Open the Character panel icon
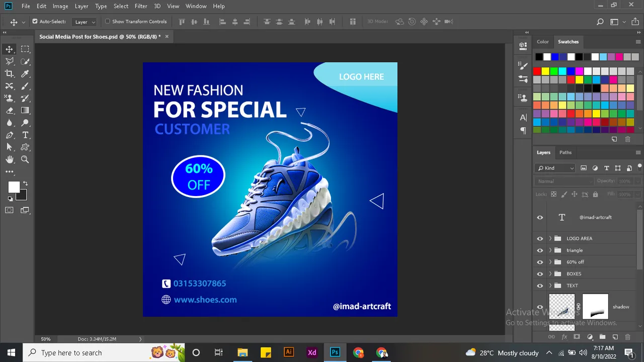This screenshot has width=644, height=362. [523, 118]
